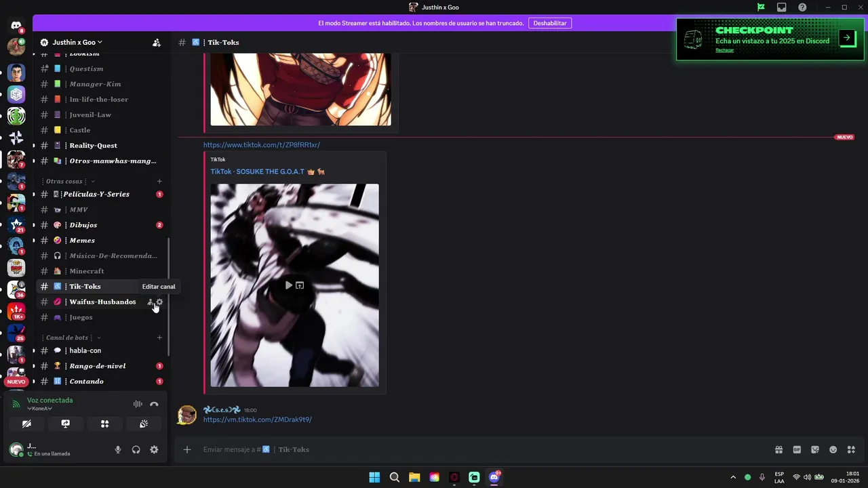Viewport: 868px width, 488px height.
Task: Open volume control in system tray
Action: tap(807, 477)
